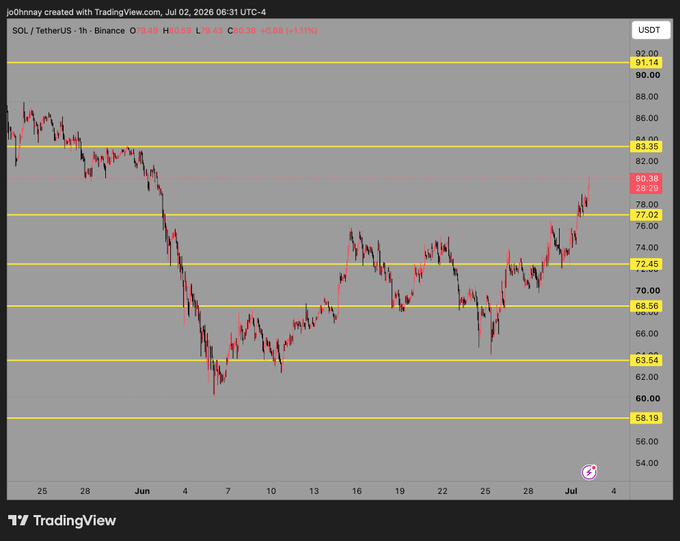Select the 63.54 price level label
This screenshot has height=541, width=680.
(646, 360)
